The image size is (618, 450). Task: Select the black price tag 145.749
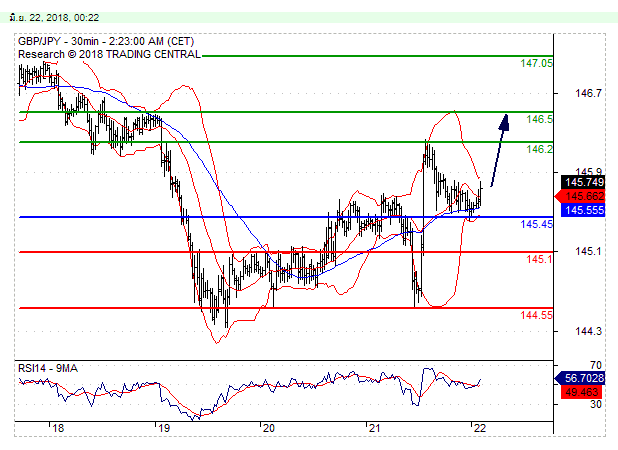click(583, 182)
